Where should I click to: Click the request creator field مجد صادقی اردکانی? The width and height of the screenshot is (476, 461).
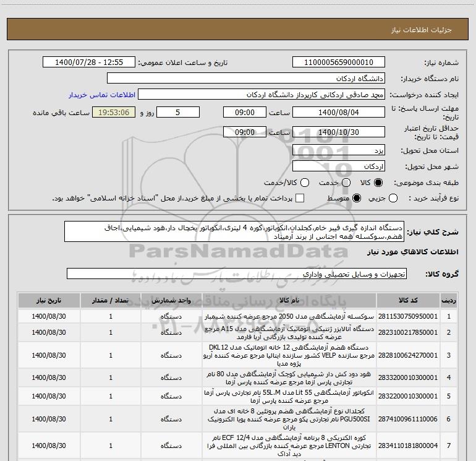(261, 95)
